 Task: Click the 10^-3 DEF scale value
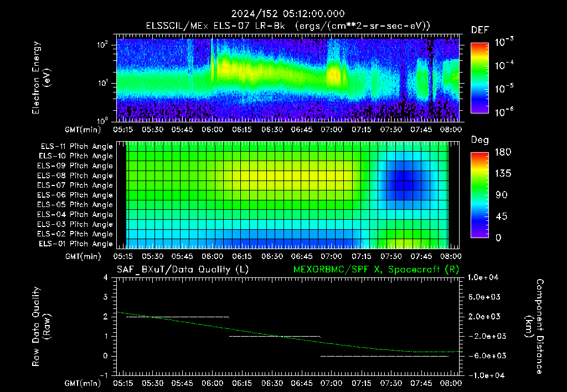point(504,42)
